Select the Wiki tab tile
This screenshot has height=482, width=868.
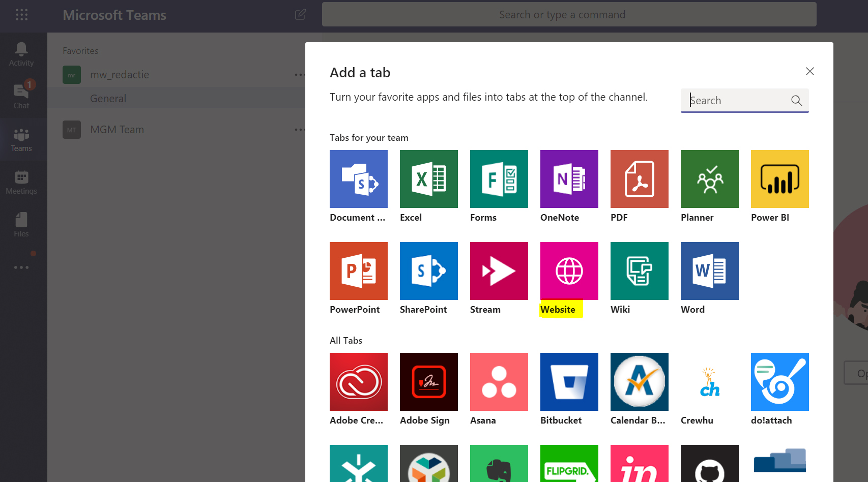[x=640, y=271]
